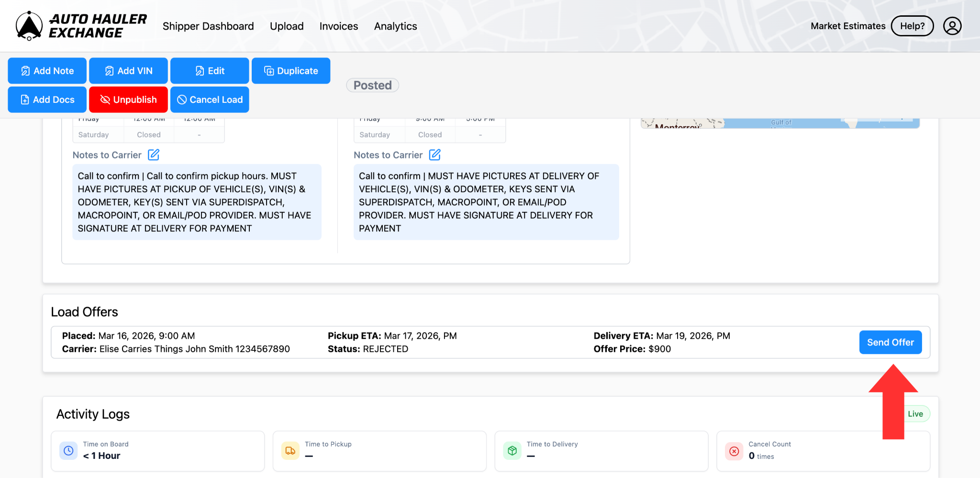Go to the Upload page

pos(287,26)
